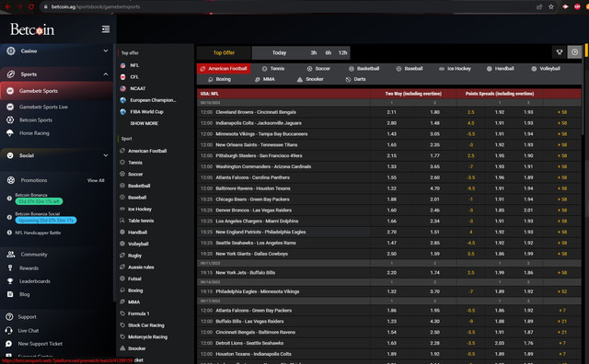This screenshot has height=364, width=589.
Task: Click the hamburger menu icon beside the Betcoin logo
Action: (106, 28)
